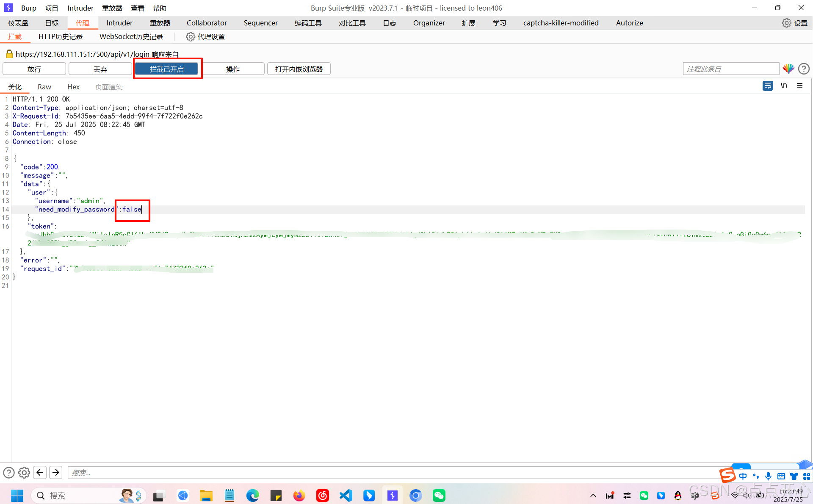Click into the 搜索 search field

pos(394,473)
